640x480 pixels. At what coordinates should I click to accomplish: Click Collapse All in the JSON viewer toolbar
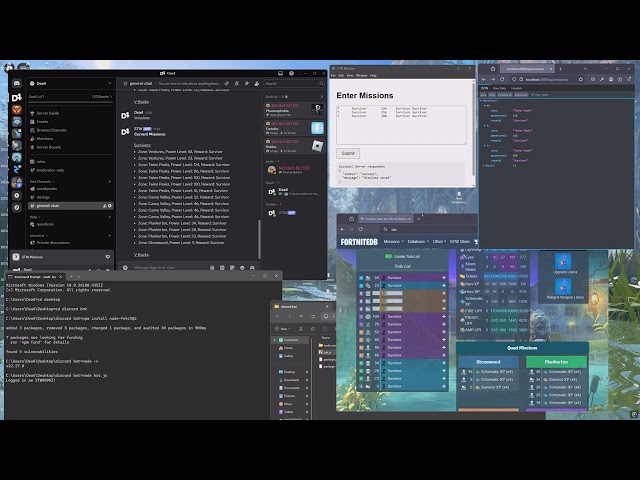click(505, 95)
